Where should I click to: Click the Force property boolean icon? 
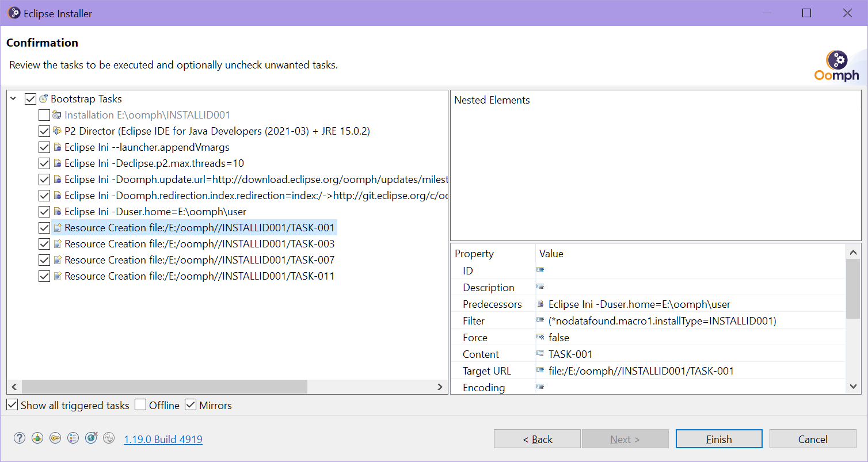(540, 337)
